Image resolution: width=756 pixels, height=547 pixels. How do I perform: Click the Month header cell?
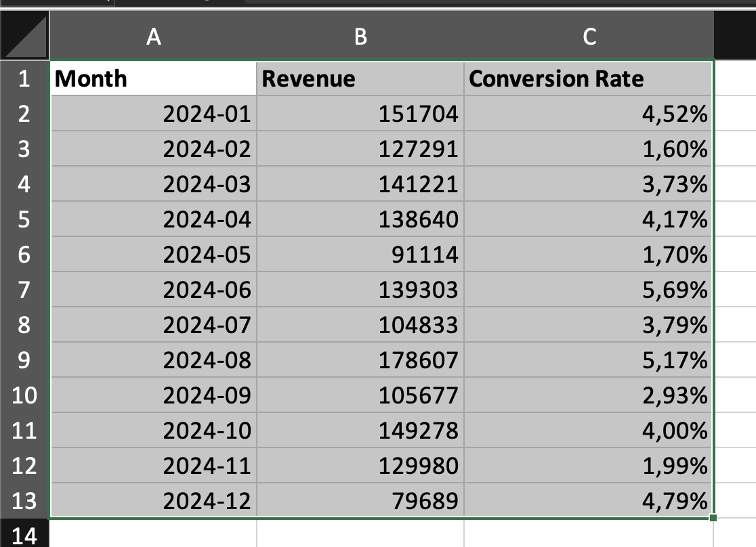pos(153,79)
